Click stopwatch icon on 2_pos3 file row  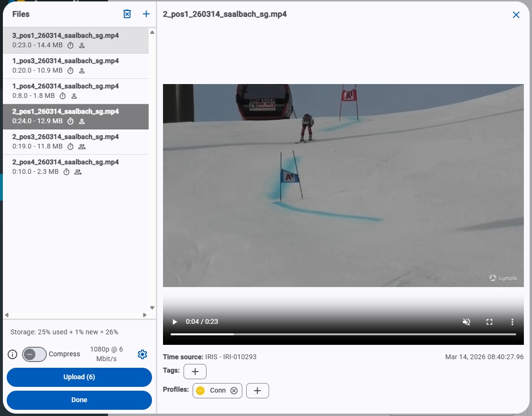(x=70, y=147)
